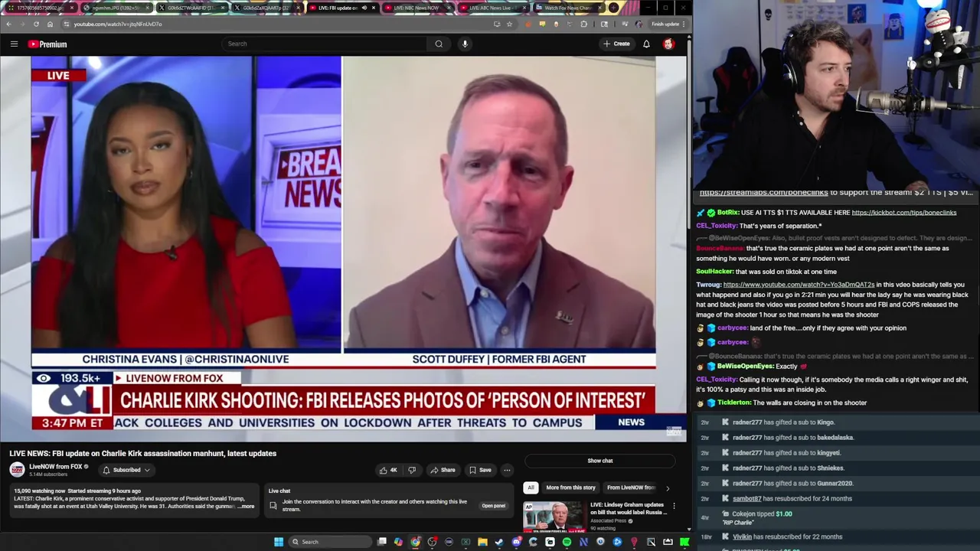This screenshot has height=551, width=980.
Task: Switch to Watch Fox News Channel tab
Action: (x=567, y=8)
